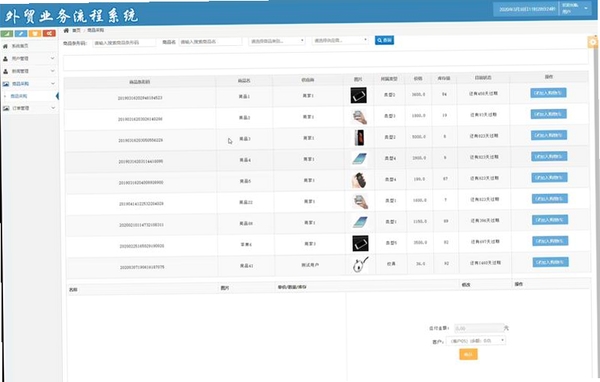
Task: Add 商品2 to the cart
Action: [x=549, y=114]
